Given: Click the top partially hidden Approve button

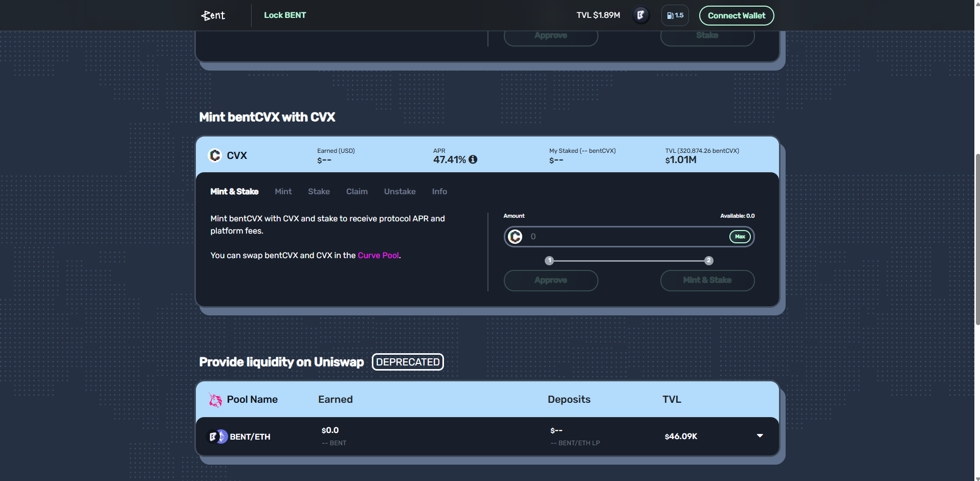Looking at the screenshot, I should [x=551, y=37].
